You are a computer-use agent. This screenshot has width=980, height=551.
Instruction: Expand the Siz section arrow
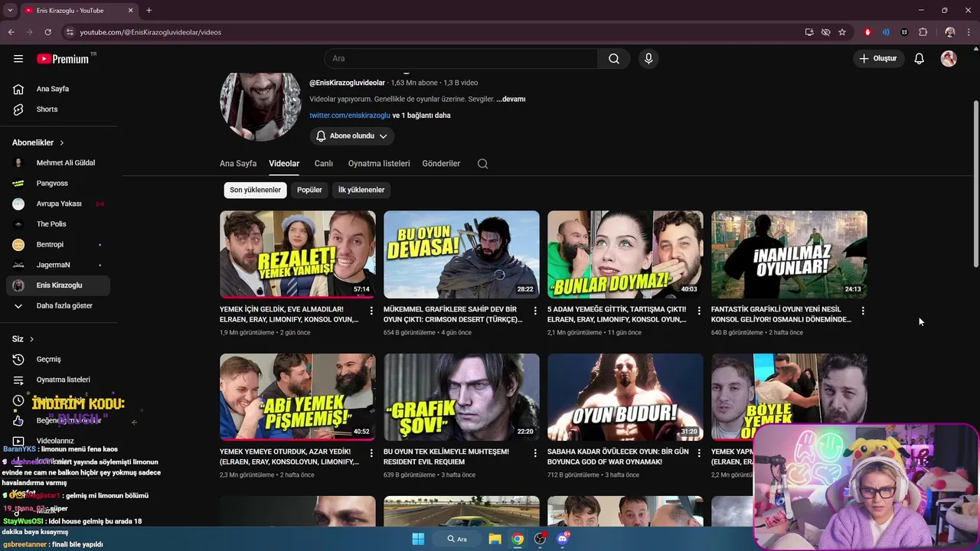pos(31,339)
